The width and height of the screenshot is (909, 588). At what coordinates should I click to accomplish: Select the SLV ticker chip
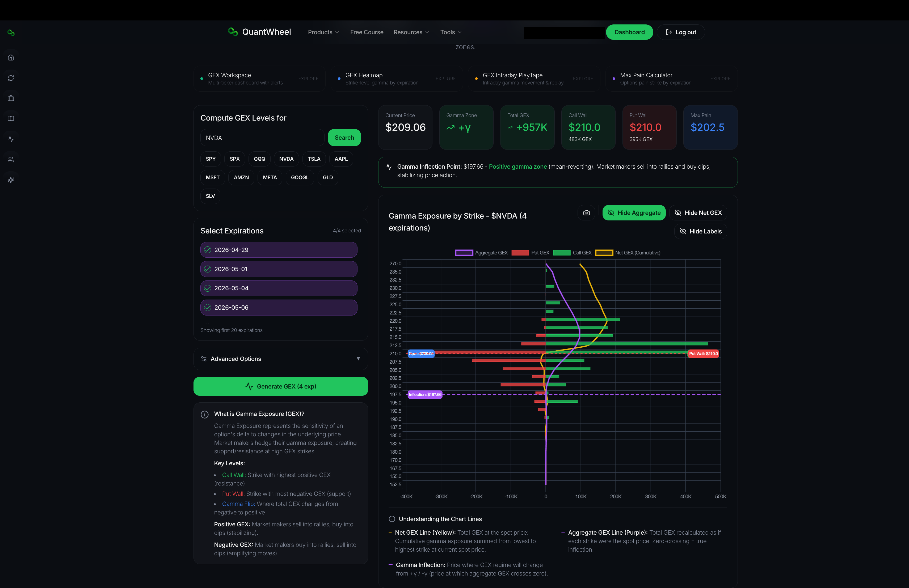pos(211,196)
